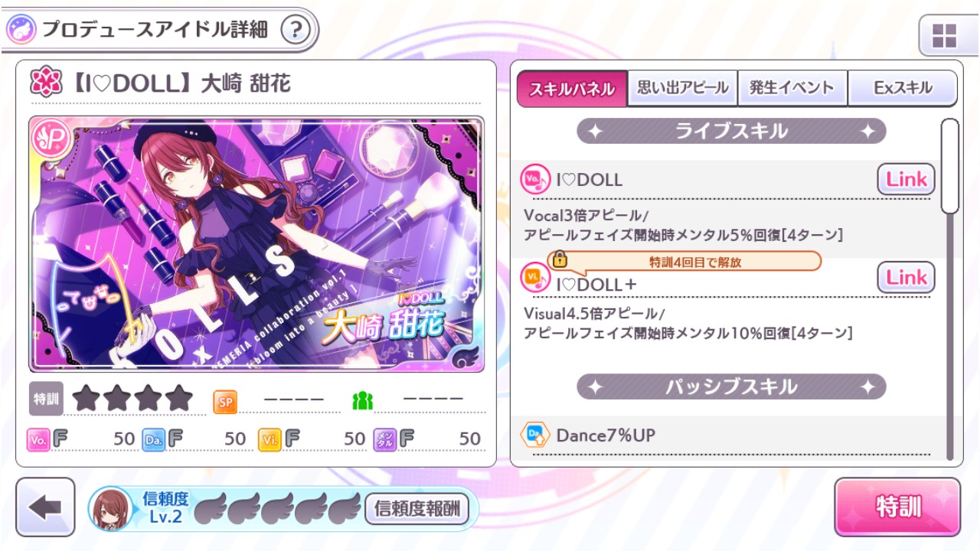Open the grid menu icon
This screenshot has width=980, height=551.
944,35
